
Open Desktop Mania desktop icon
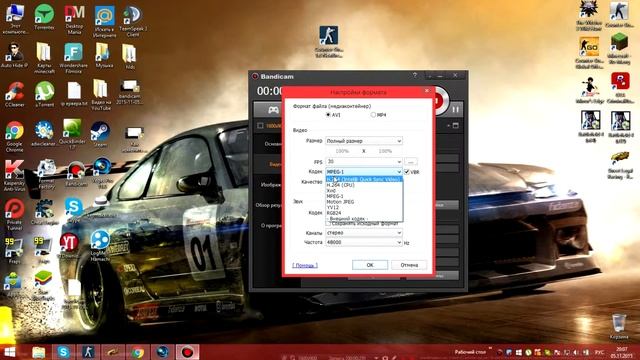[x=74, y=19]
